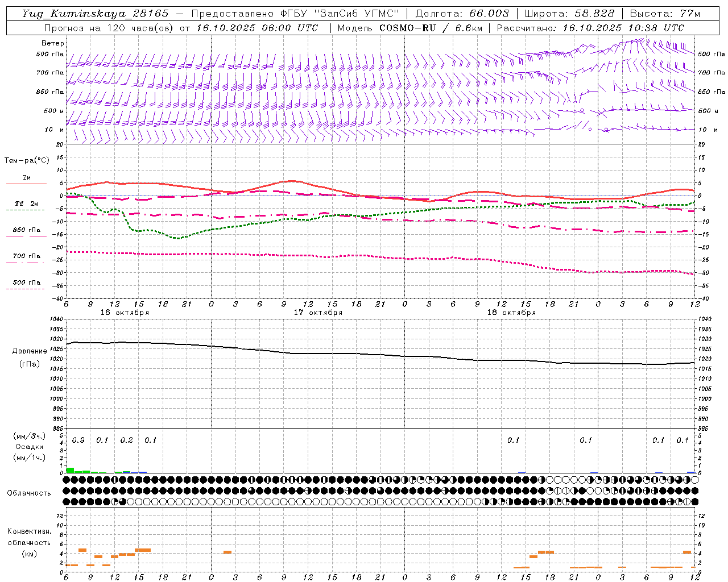Click the tallest green precipitation bar

tap(70, 470)
